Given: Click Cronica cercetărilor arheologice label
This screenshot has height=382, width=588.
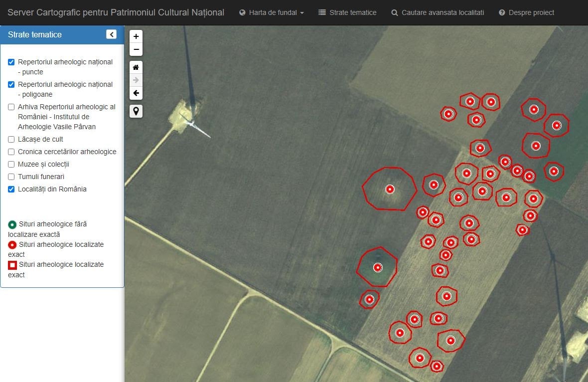Looking at the screenshot, I should pos(67,152).
